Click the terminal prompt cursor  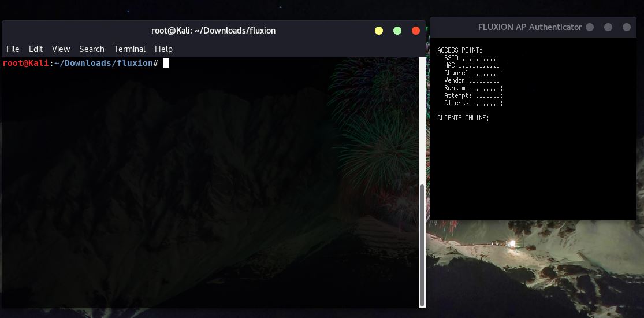pos(166,63)
